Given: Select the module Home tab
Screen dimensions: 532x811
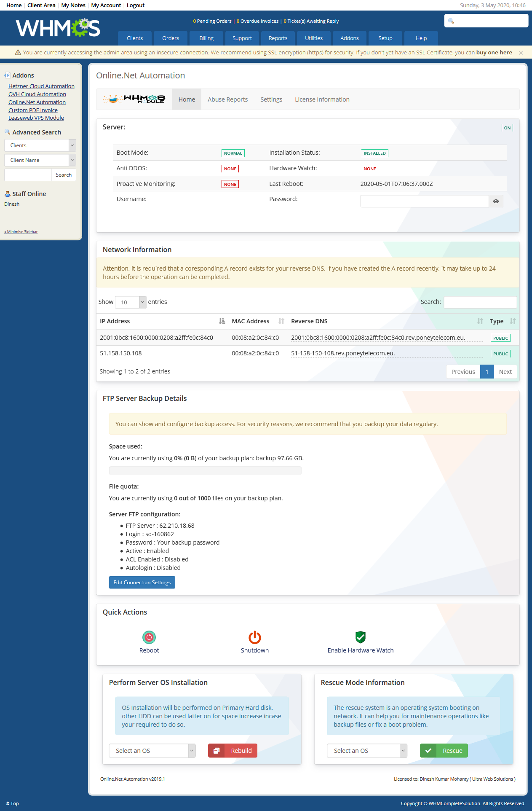Looking at the screenshot, I should (187, 99).
